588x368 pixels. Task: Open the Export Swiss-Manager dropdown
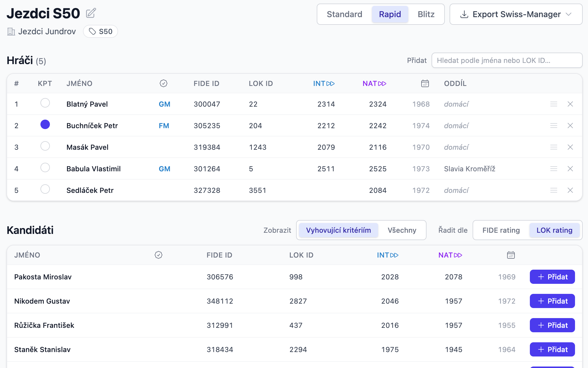click(516, 14)
